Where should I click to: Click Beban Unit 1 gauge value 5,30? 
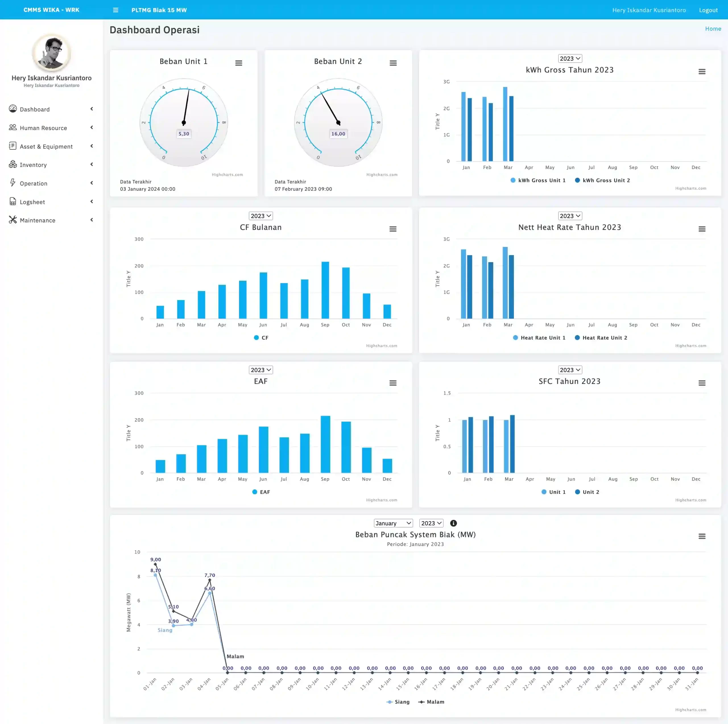[x=184, y=134]
